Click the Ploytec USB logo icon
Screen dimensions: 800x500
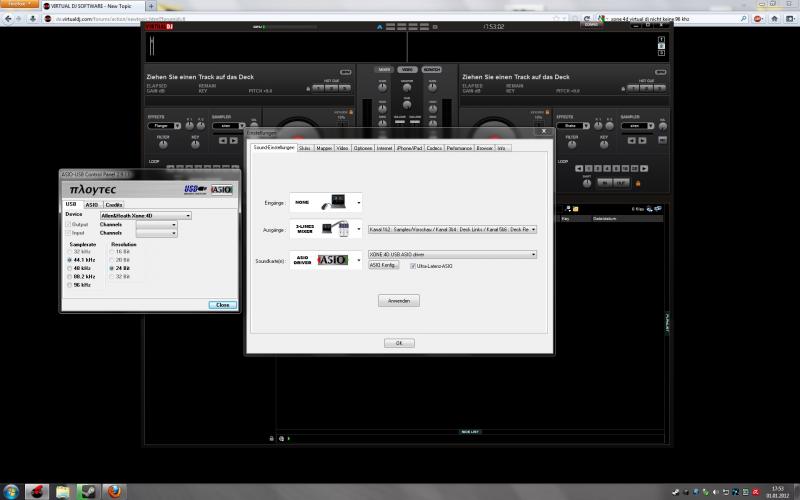pyautogui.click(x=195, y=190)
